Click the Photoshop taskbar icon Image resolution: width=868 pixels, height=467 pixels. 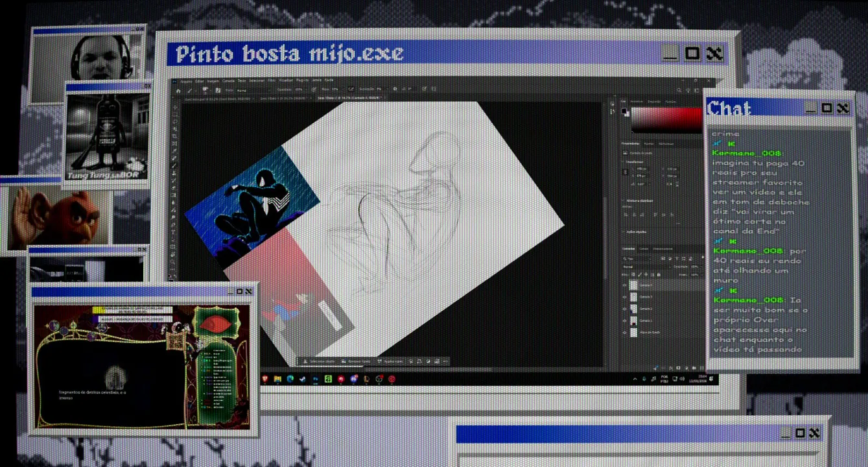[315, 379]
